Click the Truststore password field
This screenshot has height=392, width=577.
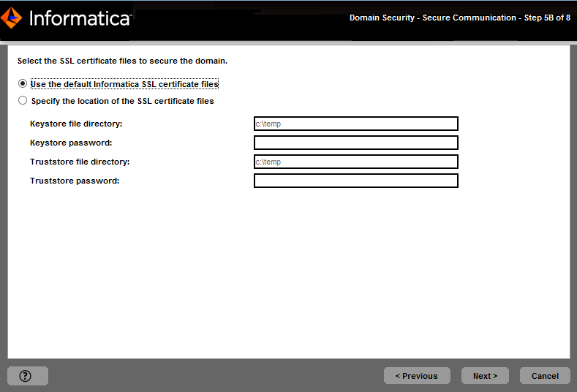(356, 181)
